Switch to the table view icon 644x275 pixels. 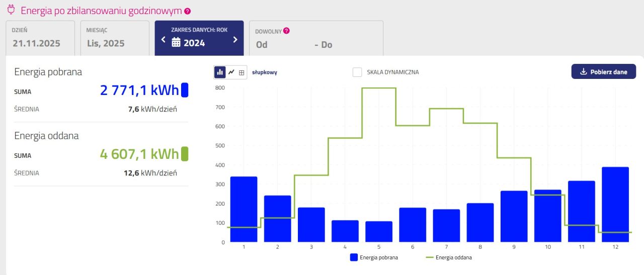click(242, 72)
